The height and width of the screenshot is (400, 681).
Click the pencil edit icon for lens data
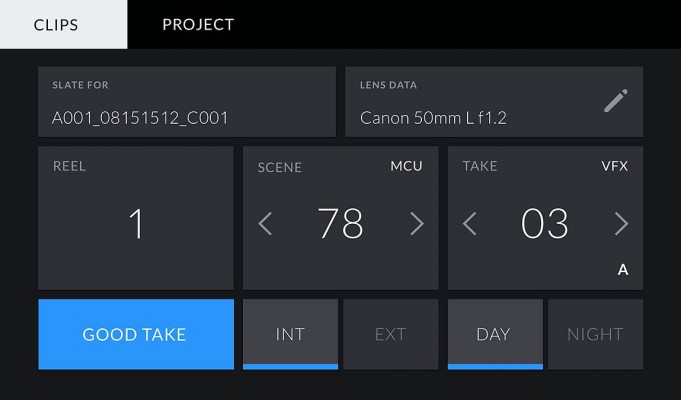[616, 101]
